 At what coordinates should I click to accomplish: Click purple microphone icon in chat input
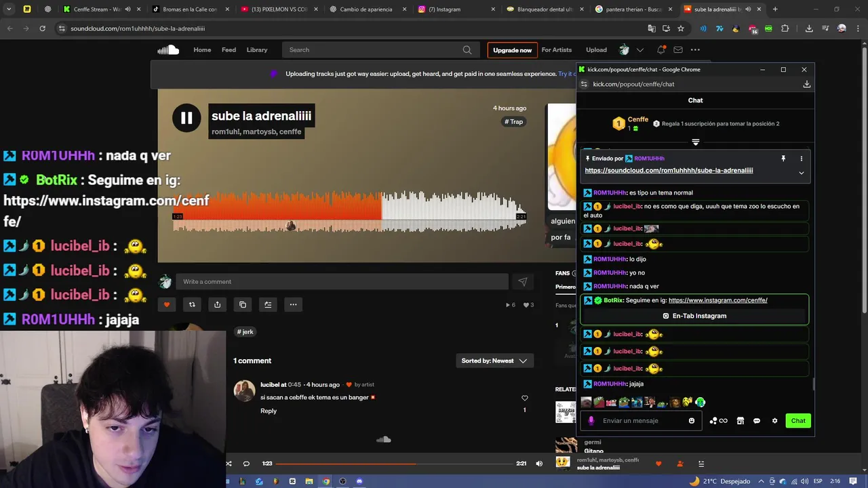pos(591,421)
